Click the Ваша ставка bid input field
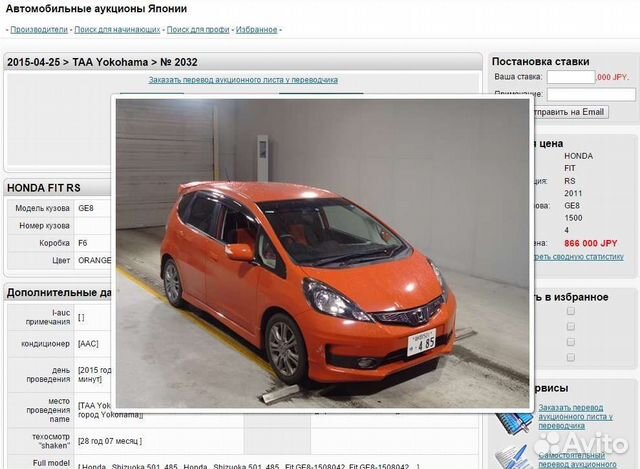 coord(571,77)
